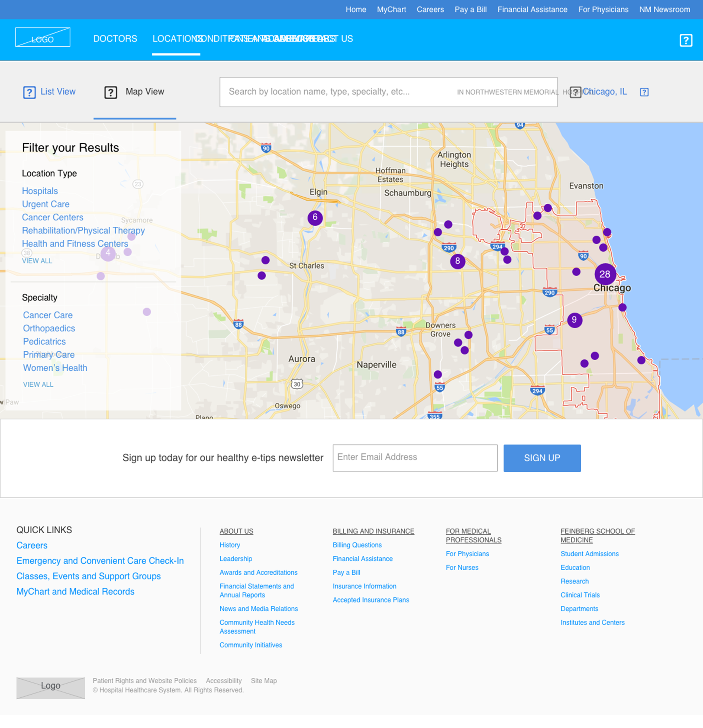Viewport: 703px width, 728px height.
Task: Open Awards and Accreditations link
Action: 258,572
